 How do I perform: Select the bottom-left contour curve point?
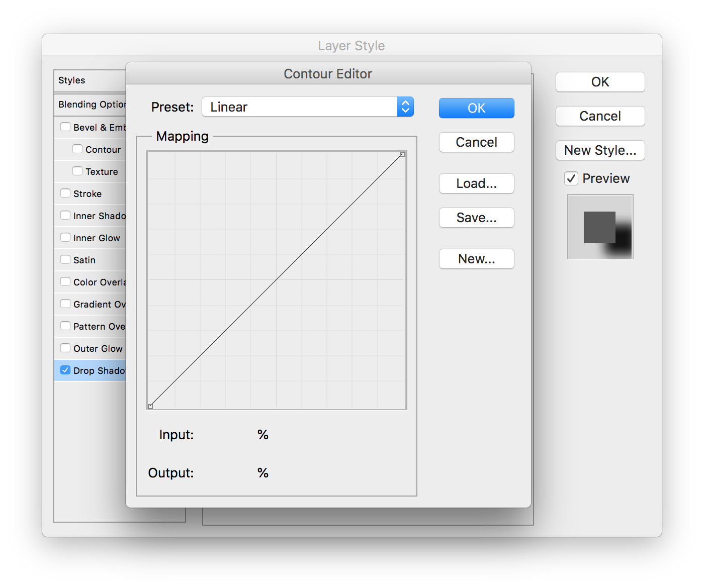pos(150,406)
